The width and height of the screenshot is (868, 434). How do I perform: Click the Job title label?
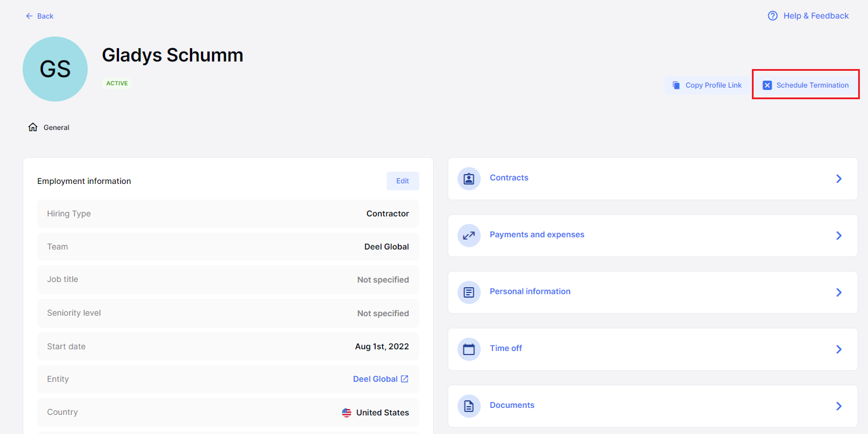coord(62,279)
